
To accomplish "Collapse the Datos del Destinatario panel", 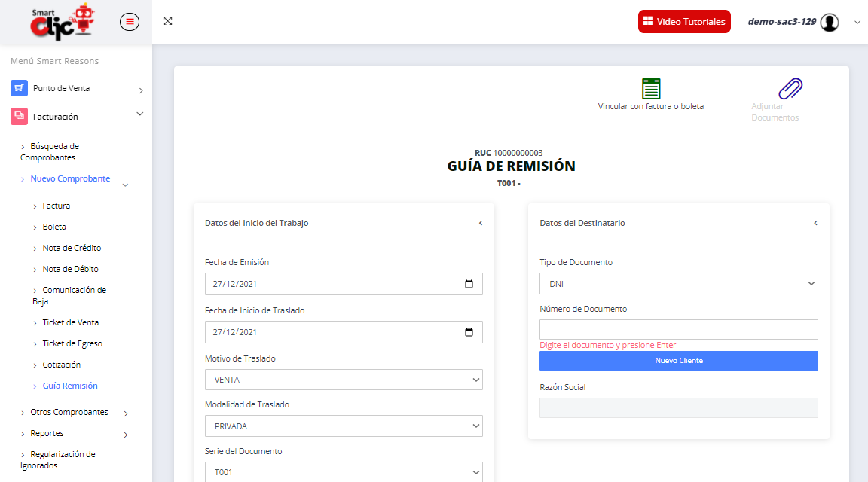I will click(815, 223).
